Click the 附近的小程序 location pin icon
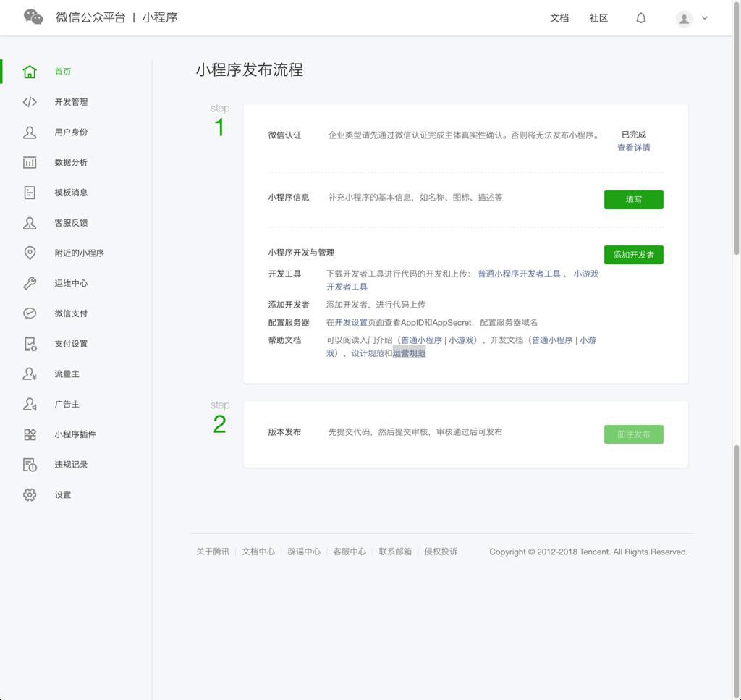Screen dimensions: 741x700 click(x=30, y=253)
